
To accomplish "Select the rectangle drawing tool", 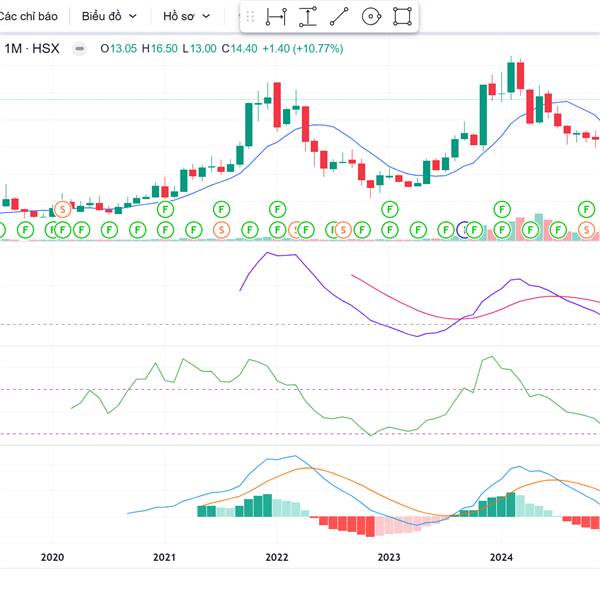I will [x=403, y=17].
